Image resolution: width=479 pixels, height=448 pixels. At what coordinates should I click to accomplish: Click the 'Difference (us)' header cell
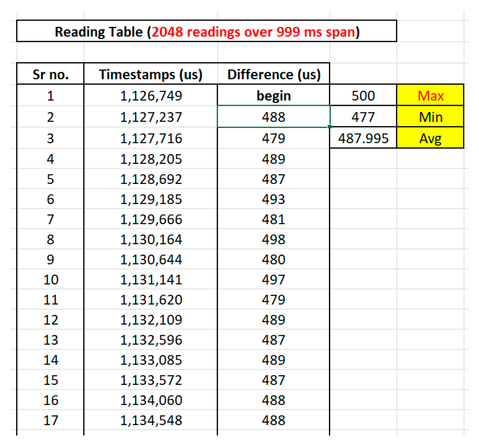(x=273, y=74)
